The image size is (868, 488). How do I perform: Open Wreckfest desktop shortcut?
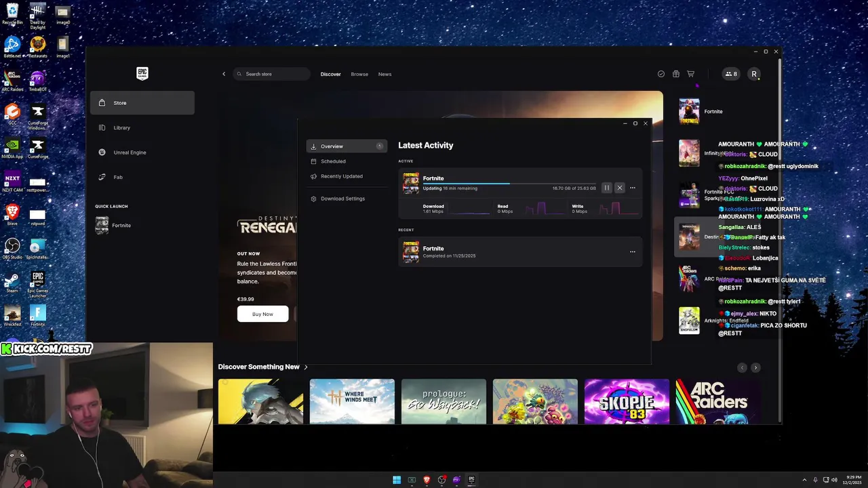[x=12, y=316]
